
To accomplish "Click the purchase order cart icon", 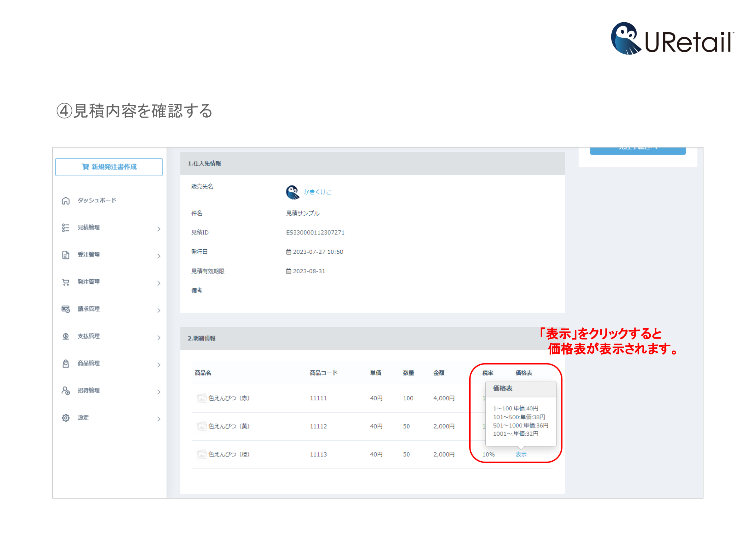I will [x=66, y=282].
